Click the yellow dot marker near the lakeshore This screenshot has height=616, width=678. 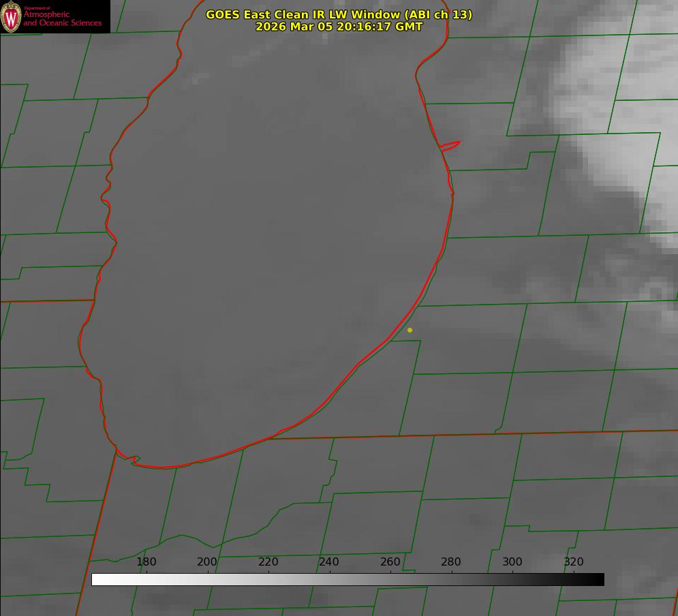click(x=410, y=330)
